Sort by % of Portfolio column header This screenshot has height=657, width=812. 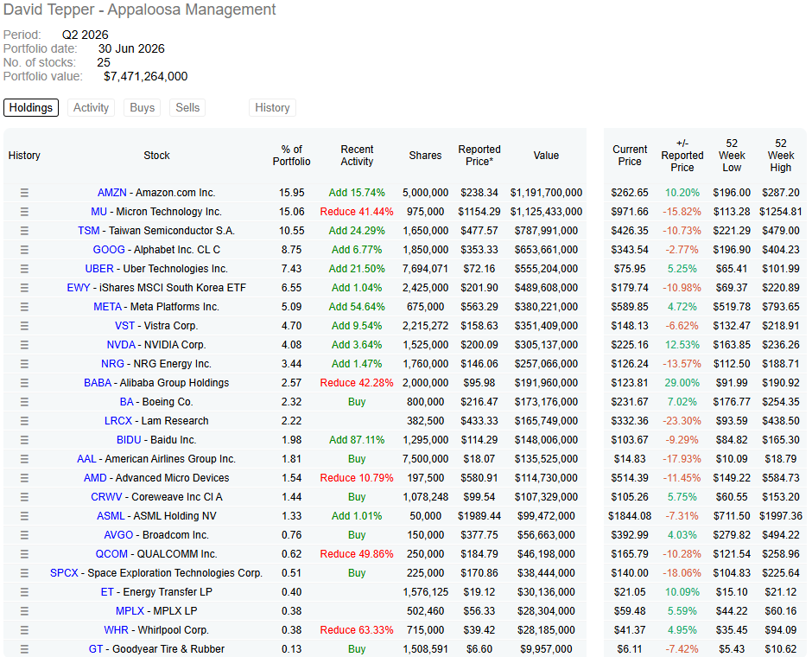[292, 156]
